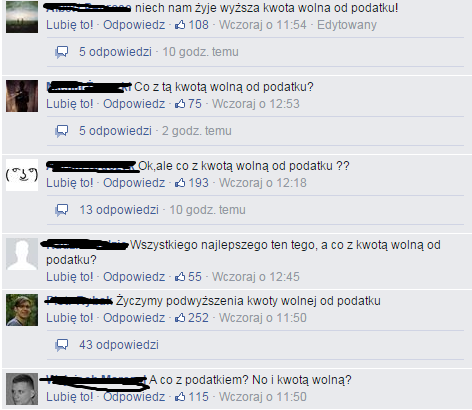Click reply bubble icon beside 13 odpowiedzi
472x410 pixels.
pyautogui.click(x=62, y=210)
